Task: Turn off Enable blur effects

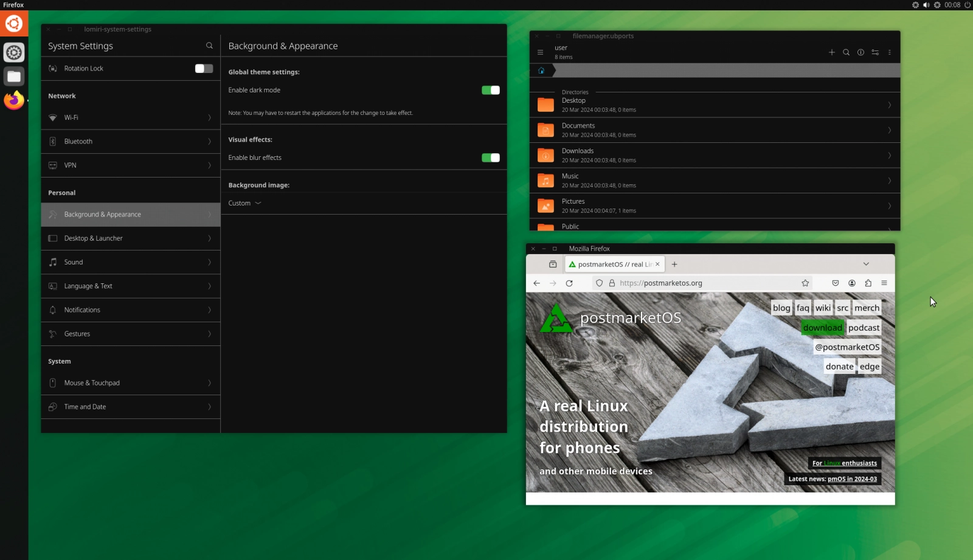Action: coord(491,157)
